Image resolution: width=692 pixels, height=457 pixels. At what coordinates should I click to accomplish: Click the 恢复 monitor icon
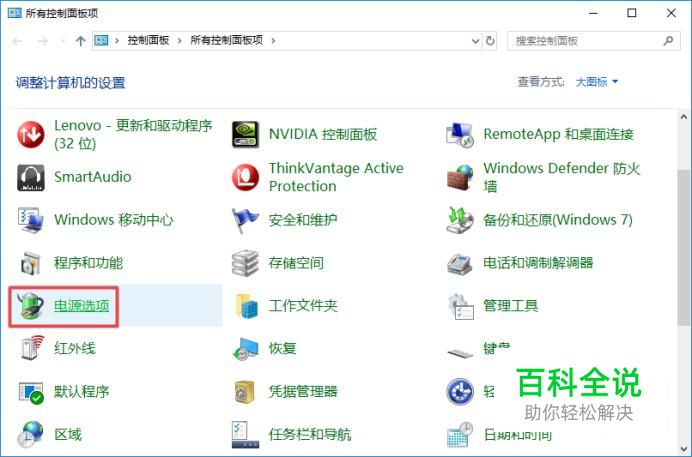click(245, 348)
